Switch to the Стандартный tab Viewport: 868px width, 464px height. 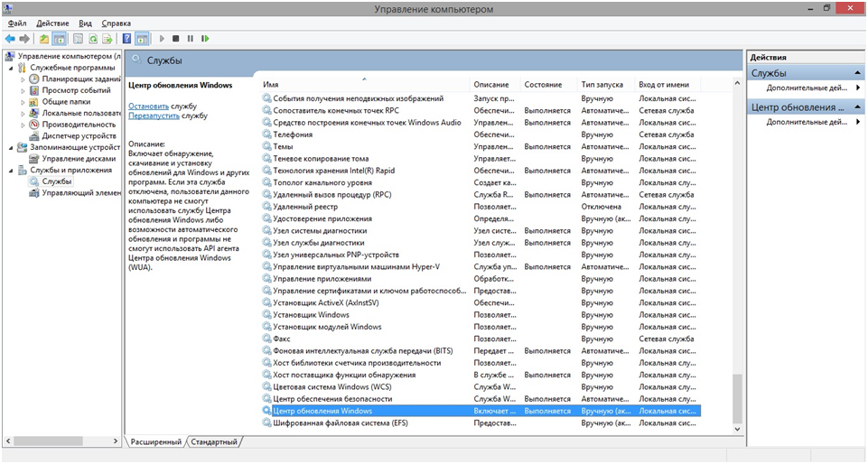[215, 442]
